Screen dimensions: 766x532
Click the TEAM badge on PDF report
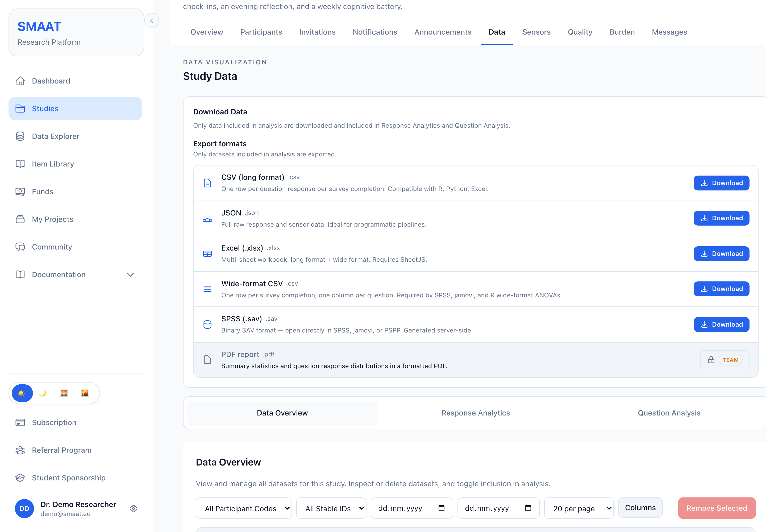point(730,360)
